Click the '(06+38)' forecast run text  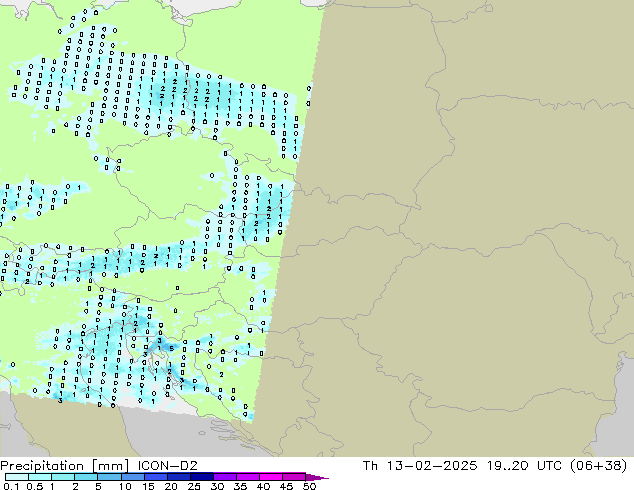click(599, 465)
